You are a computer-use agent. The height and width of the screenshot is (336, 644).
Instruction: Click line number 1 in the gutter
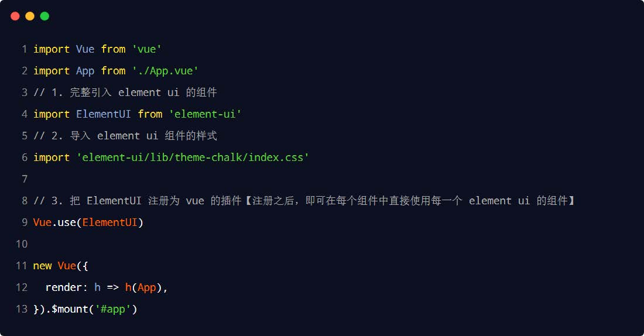click(24, 49)
